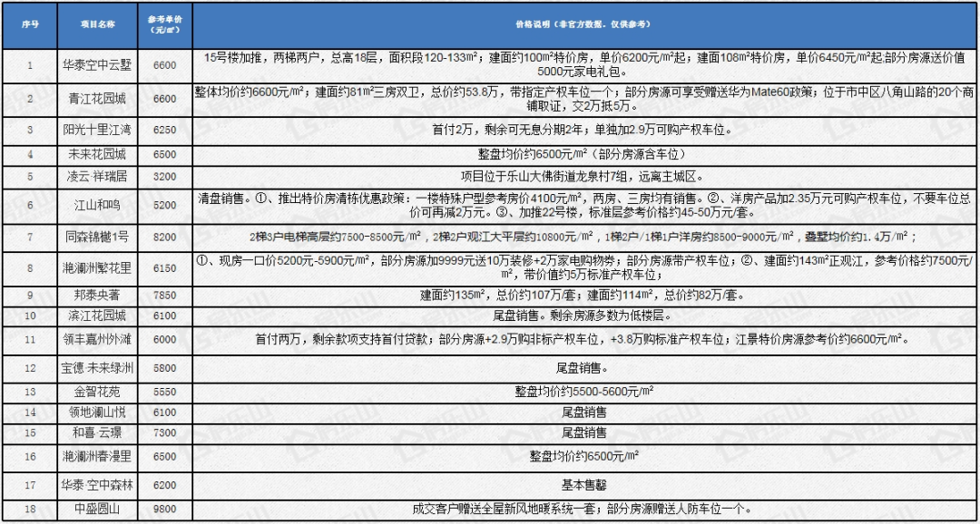This screenshot has width=980, height=524.
Task: Select the project name 邦泰央著
Action: click(x=98, y=296)
